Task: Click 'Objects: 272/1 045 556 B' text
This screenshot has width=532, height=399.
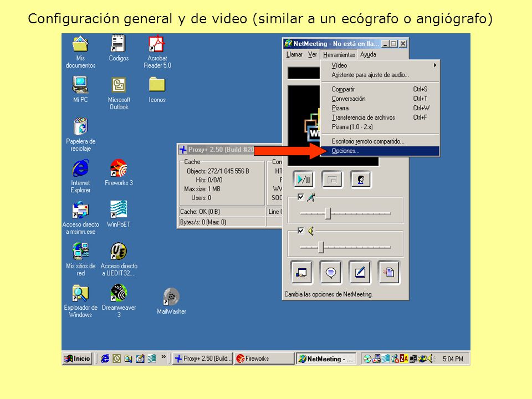Action: (218, 171)
